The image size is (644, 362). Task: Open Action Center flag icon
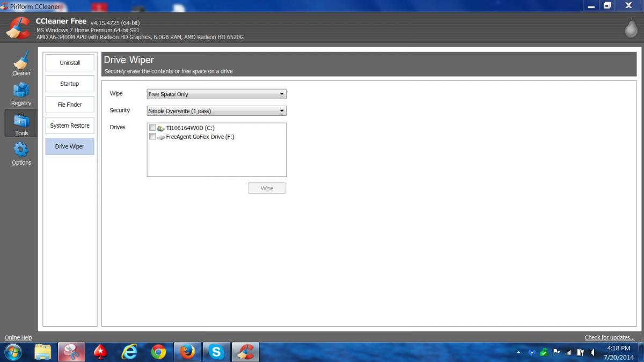[x=556, y=352]
